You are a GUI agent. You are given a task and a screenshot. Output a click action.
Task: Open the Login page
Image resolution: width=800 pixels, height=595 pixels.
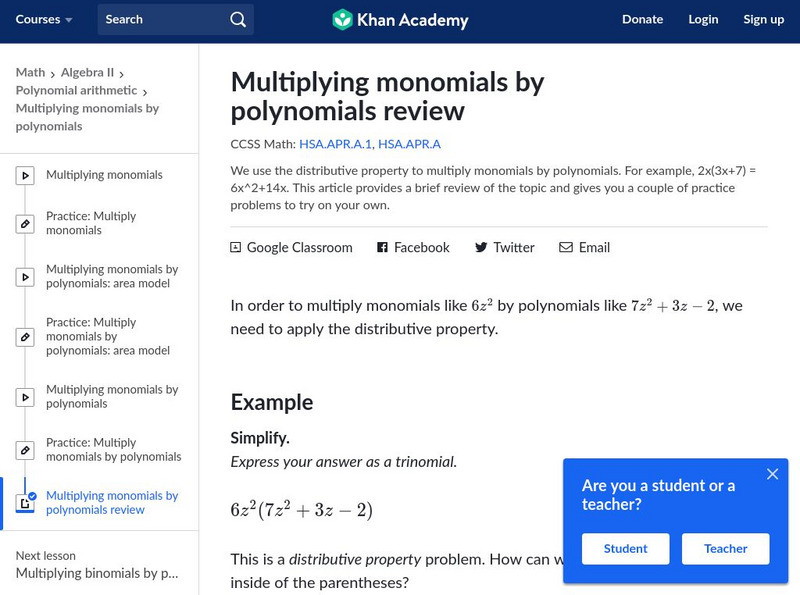click(703, 19)
